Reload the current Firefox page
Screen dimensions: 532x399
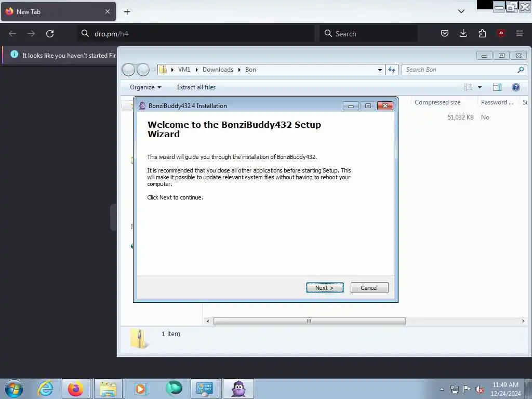50,34
